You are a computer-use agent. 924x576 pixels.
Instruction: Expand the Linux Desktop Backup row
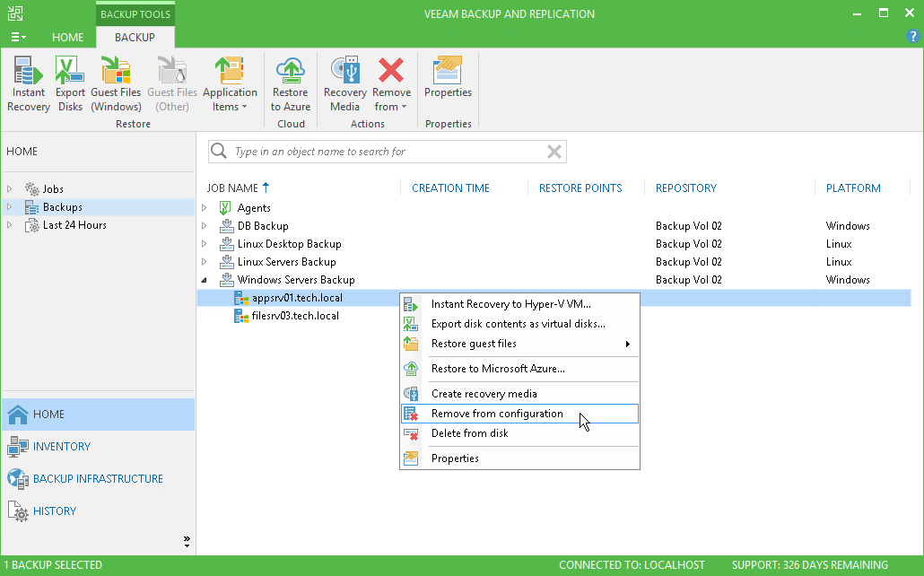point(205,243)
